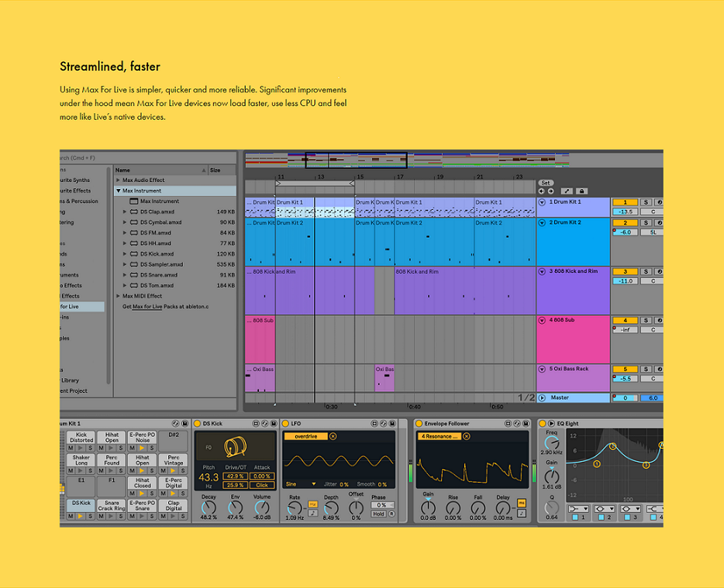Go to the next locator arrow
The width and height of the screenshot is (724, 588).
pos(551,191)
